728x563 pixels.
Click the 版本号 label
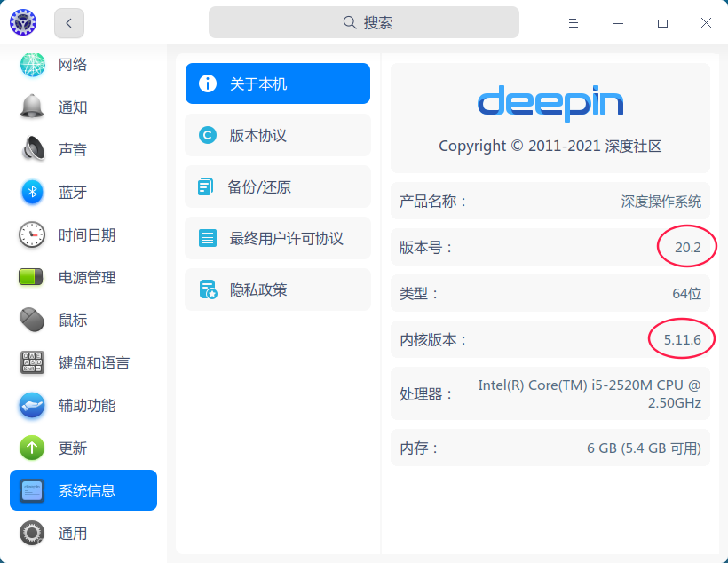426,247
